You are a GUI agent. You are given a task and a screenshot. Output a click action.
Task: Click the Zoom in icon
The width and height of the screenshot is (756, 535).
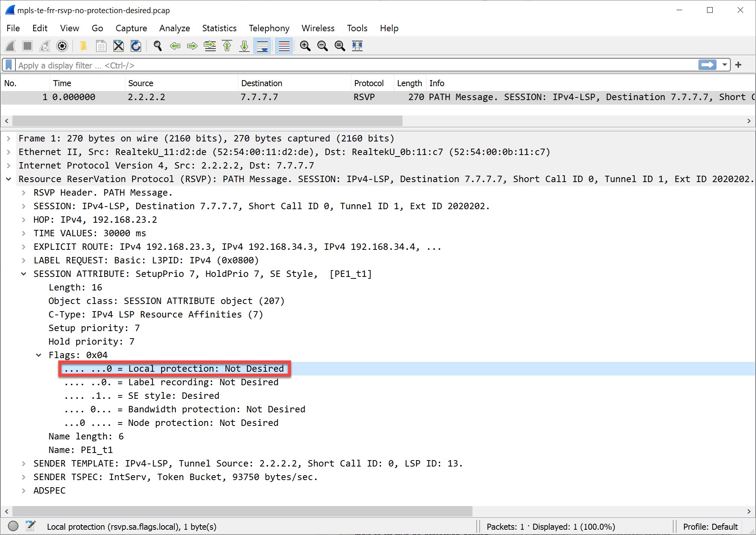305,46
